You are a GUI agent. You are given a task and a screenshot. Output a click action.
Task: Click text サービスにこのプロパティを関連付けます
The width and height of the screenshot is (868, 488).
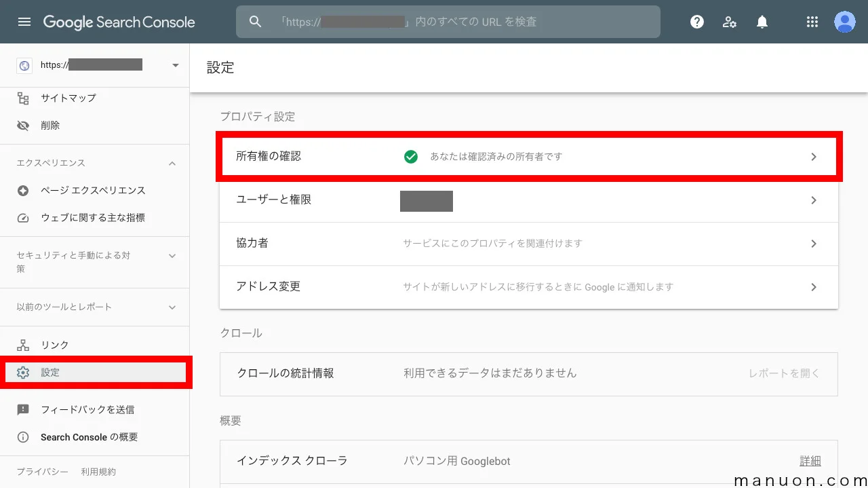pyautogui.click(x=493, y=244)
